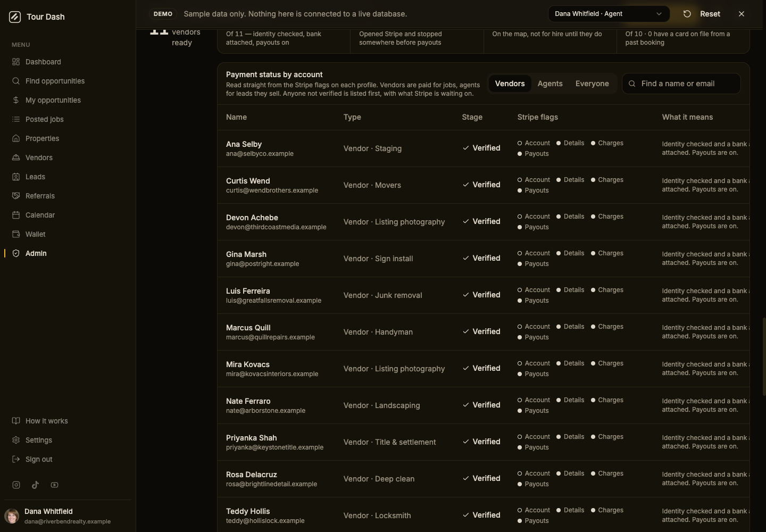Select Devon Achebe's Verified stage

click(x=481, y=222)
